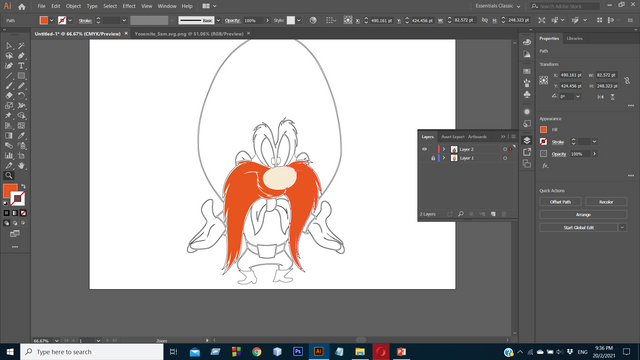Screen dimensions: 640x360
Task: Open stroke weight dropdown in Properties
Action: tap(594, 142)
